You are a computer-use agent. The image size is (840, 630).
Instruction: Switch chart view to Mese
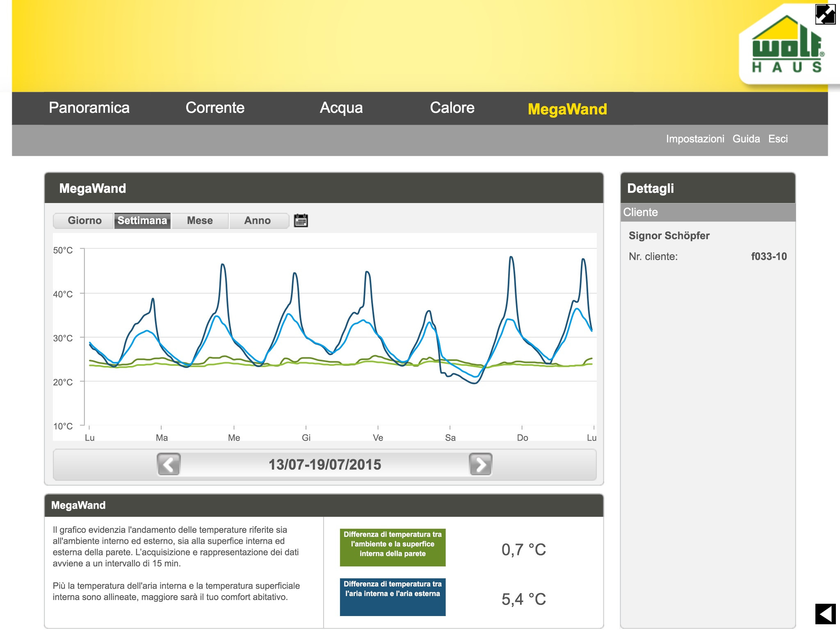[x=200, y=221]
